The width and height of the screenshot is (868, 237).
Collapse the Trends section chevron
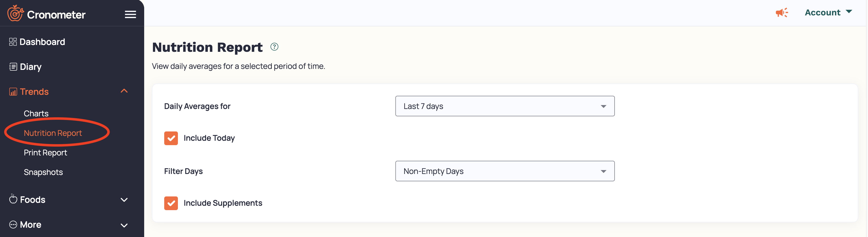124,91
